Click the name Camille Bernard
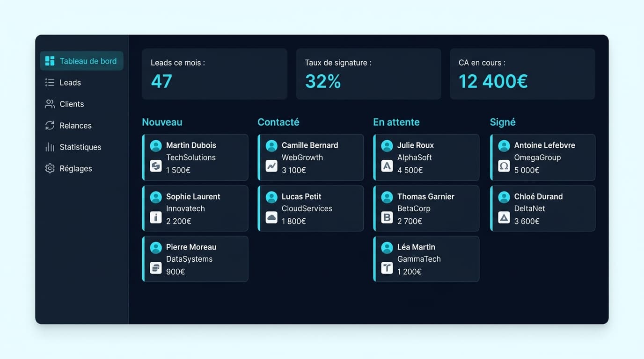 coord(310,145)
